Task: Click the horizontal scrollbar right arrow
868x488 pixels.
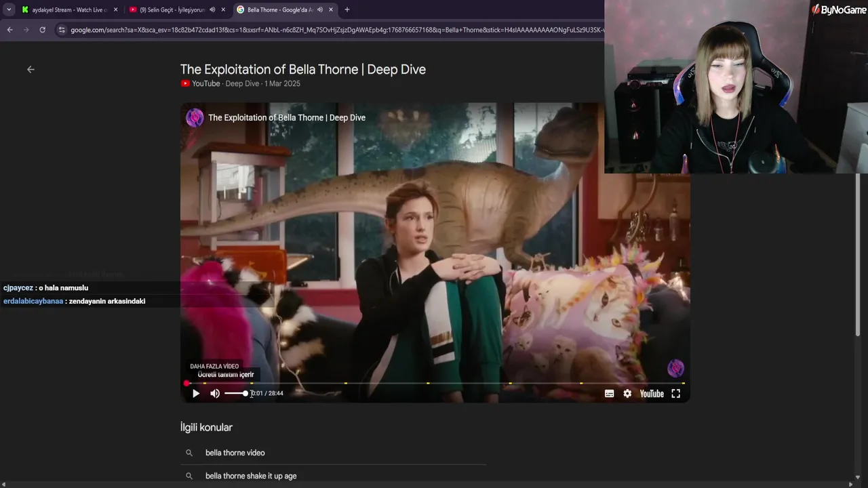Action: [851, 485]
